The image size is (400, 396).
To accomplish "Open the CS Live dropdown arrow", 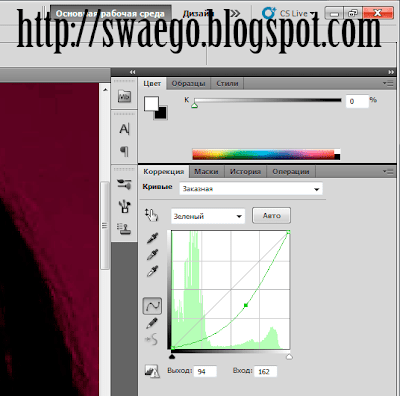I will 312,14.
